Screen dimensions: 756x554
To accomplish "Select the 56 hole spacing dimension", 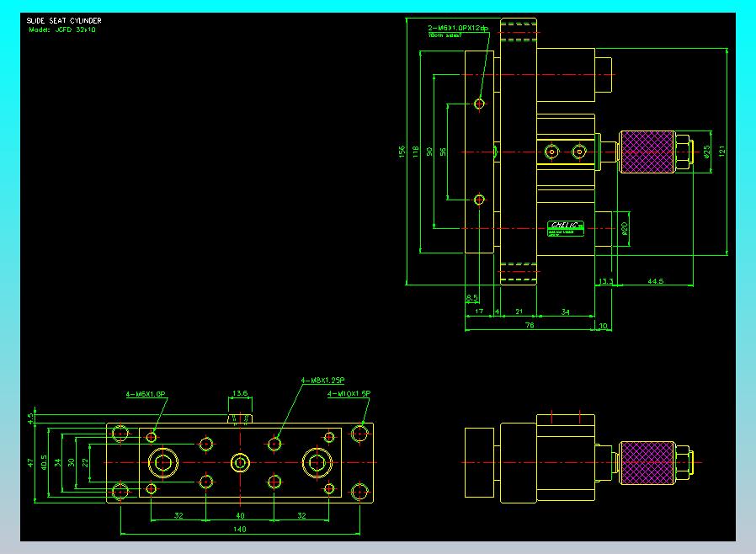I will click(x=443, y=152).
